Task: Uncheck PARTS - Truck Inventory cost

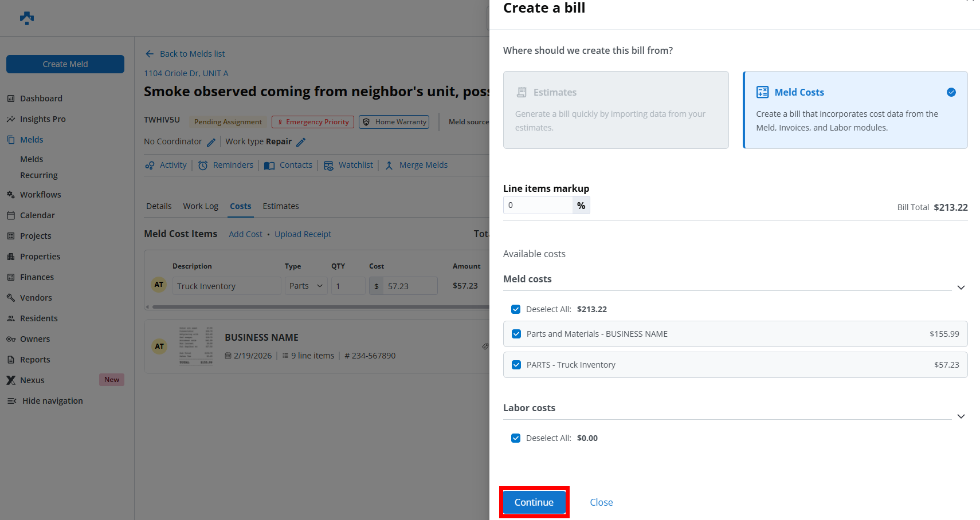Action: pos(516,365)
